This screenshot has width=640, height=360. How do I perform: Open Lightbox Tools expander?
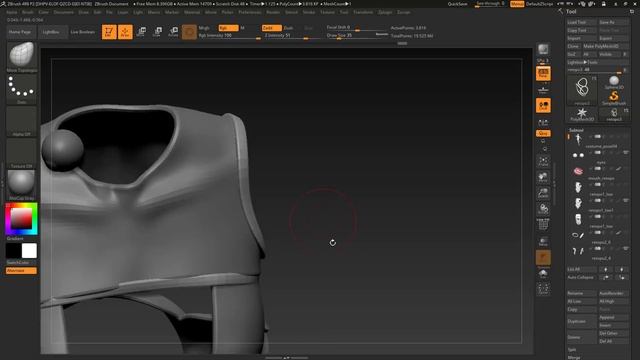click(x=597, y=62)
